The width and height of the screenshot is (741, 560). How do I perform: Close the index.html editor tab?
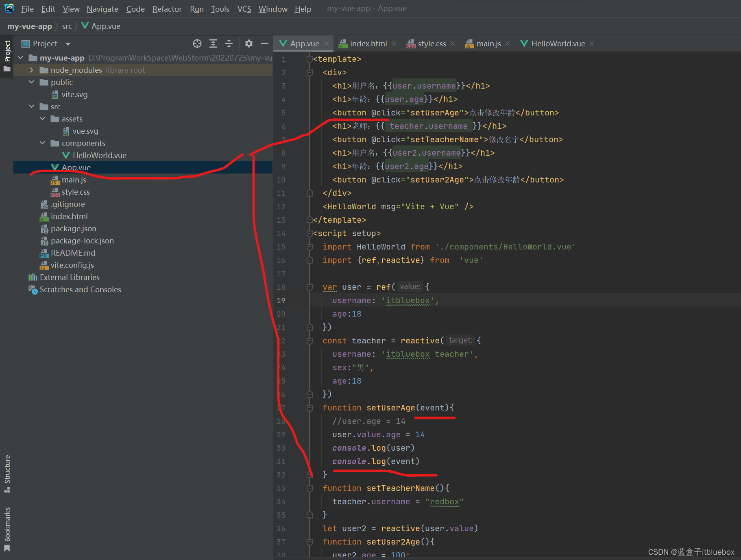click(x=394, y=43)
